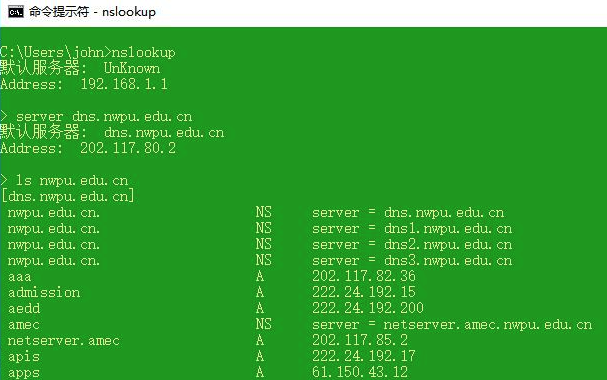This screenshot has height=380, width=607.
Task: Click the aaa host record name
Action: click(x=20, y=277)
